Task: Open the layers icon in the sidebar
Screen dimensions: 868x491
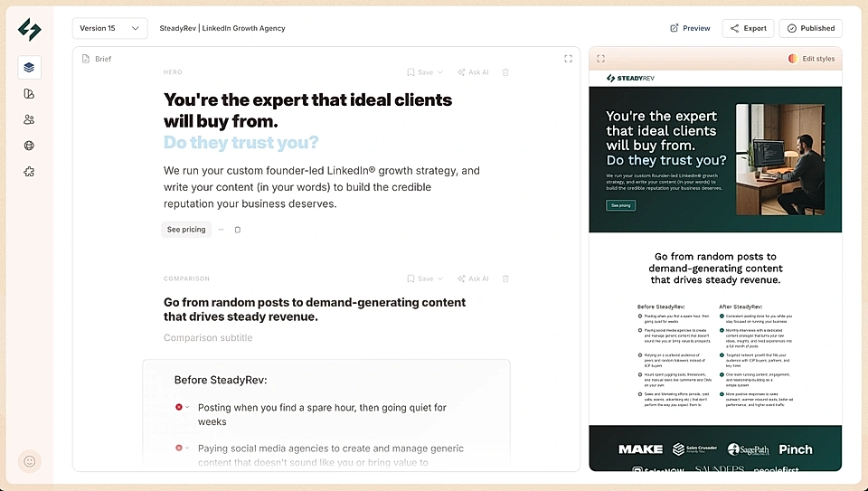Action: (x=29, y=68)
